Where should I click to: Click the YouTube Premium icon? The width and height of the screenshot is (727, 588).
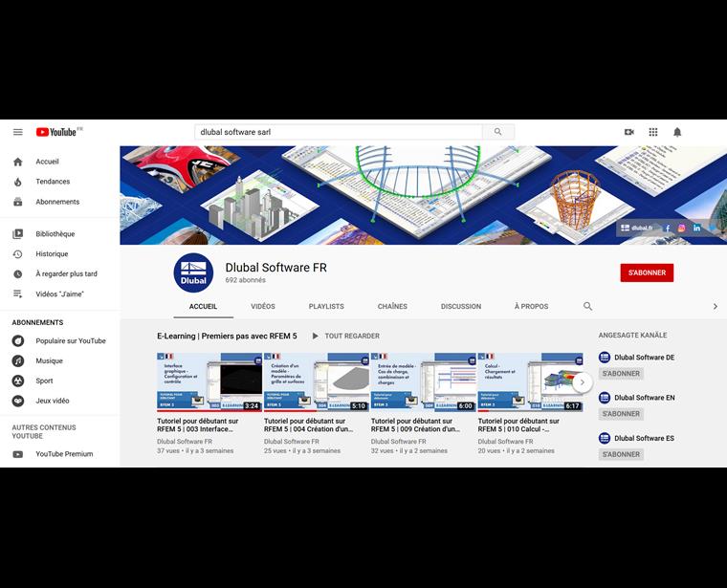click(x=17, y=454)
